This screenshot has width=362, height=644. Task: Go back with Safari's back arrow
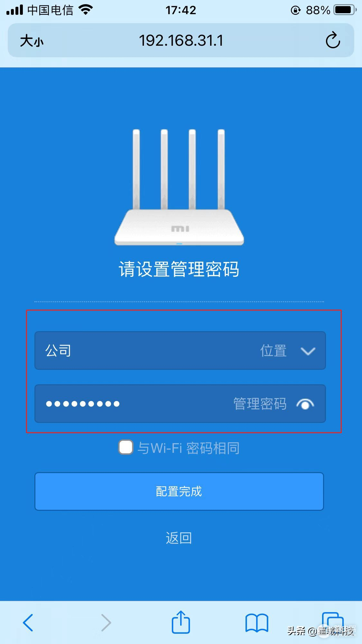point(28,622)
